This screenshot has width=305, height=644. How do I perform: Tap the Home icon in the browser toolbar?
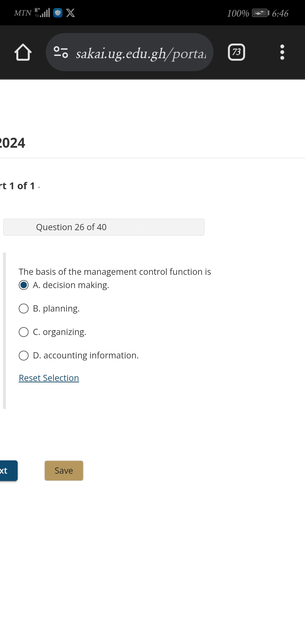point(23,52)
